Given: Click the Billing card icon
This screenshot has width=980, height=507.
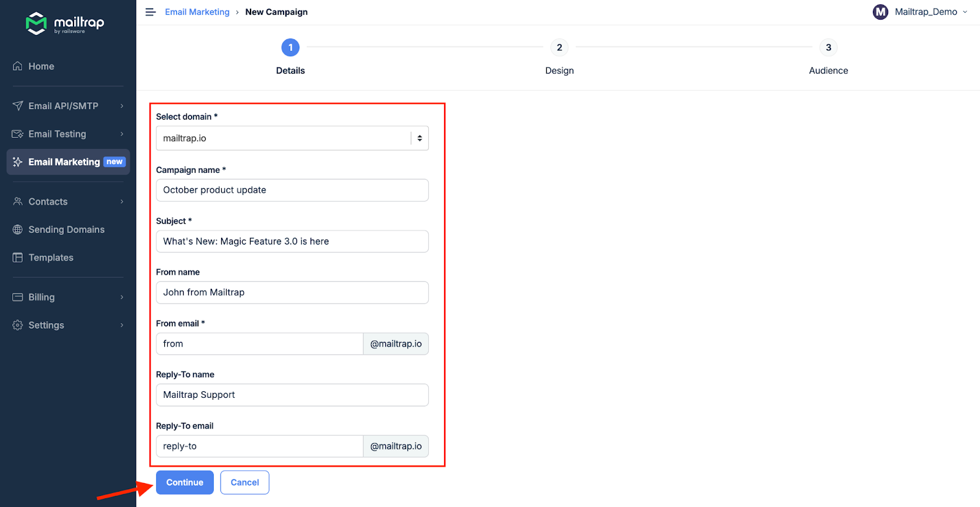Looking at the screenshot, I should (x=18, y=297).
